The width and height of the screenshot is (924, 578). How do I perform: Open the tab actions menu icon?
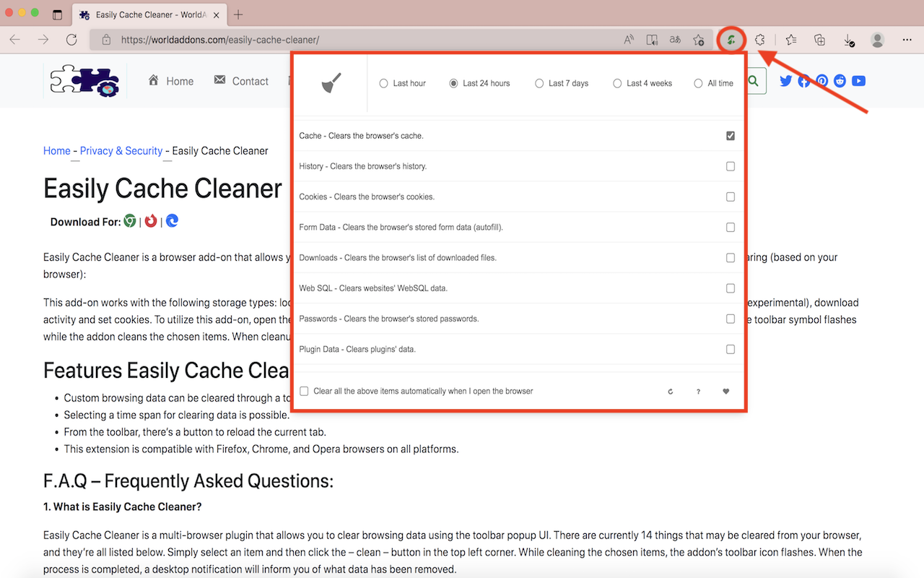tap(58, 14)
